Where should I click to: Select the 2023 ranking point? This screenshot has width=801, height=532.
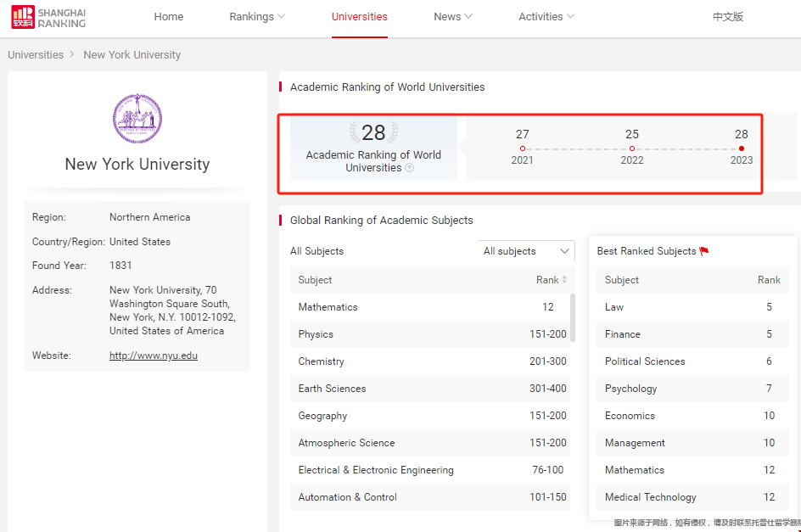tap(742, 148)
